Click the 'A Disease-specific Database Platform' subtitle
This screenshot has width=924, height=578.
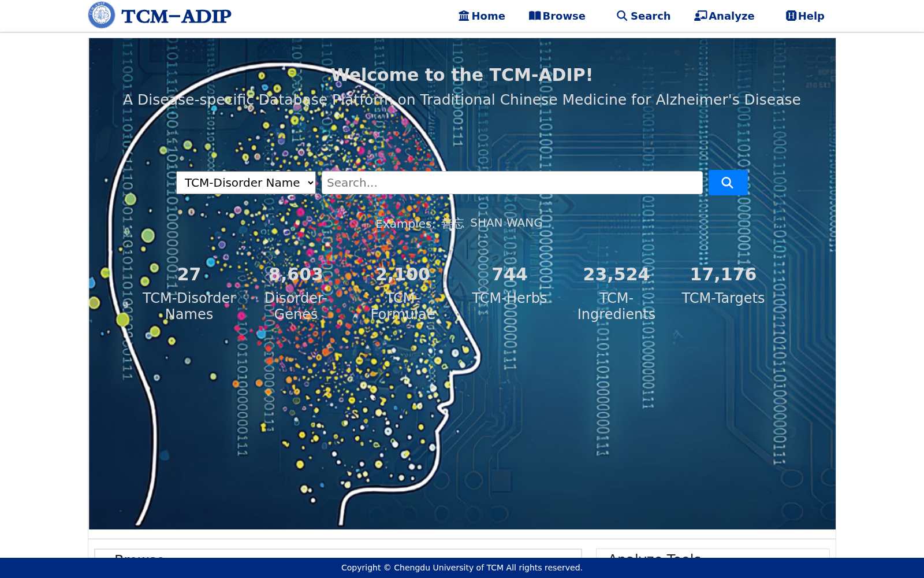tap(462, 100)
